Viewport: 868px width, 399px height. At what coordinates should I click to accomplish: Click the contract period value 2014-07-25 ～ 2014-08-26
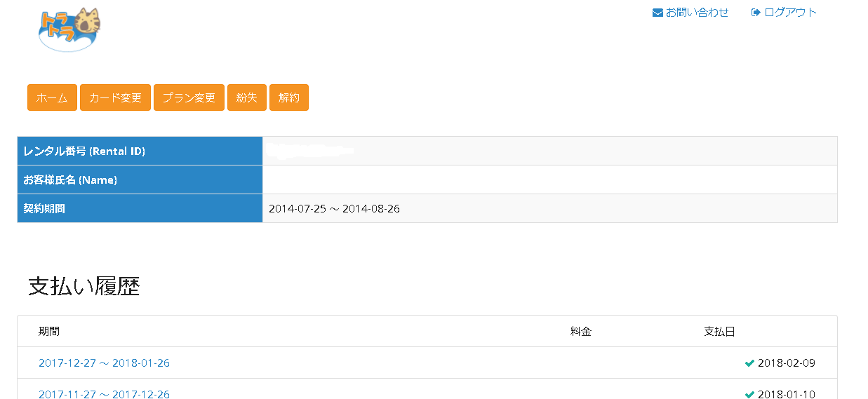(334, 209)
